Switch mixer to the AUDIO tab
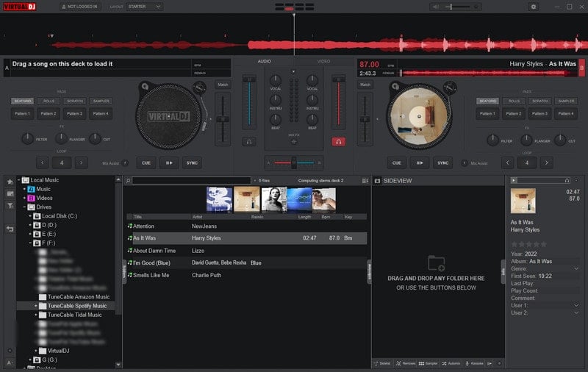 pyautogui.click(x=265, y=61)
